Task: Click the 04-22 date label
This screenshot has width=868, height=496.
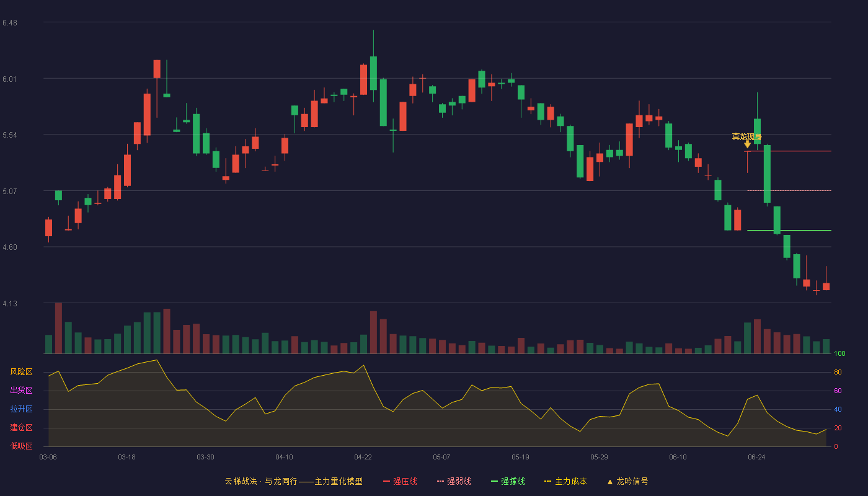Action: [x=363, y=457]
